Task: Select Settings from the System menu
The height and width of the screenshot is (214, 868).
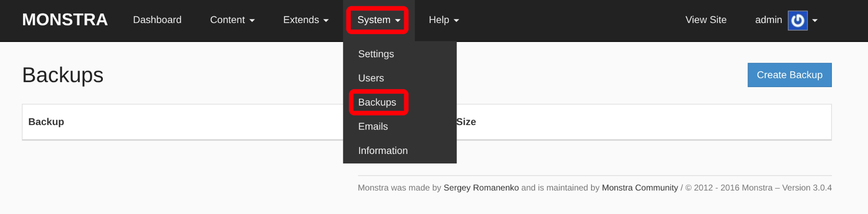Action: coord(376,54)
